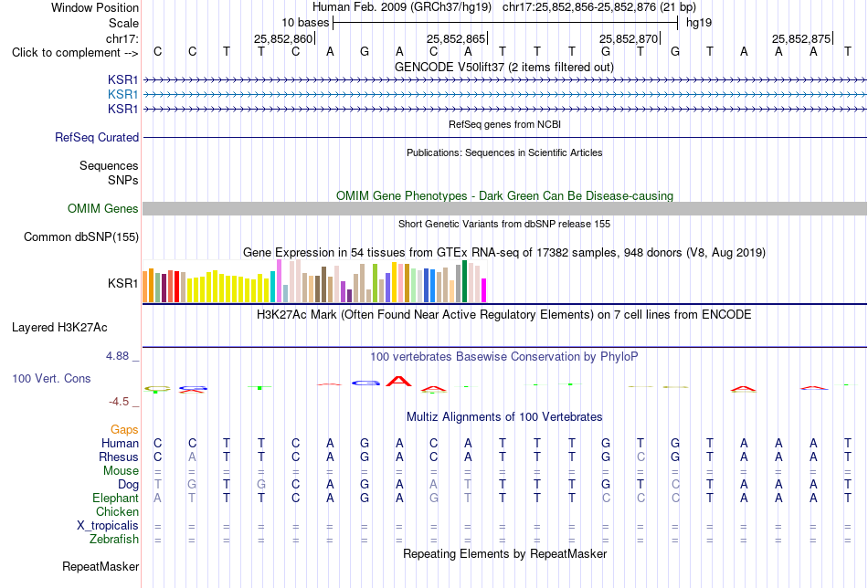
Task: Select the X_tropicalis alignment row label
Action: pos(108,526)
